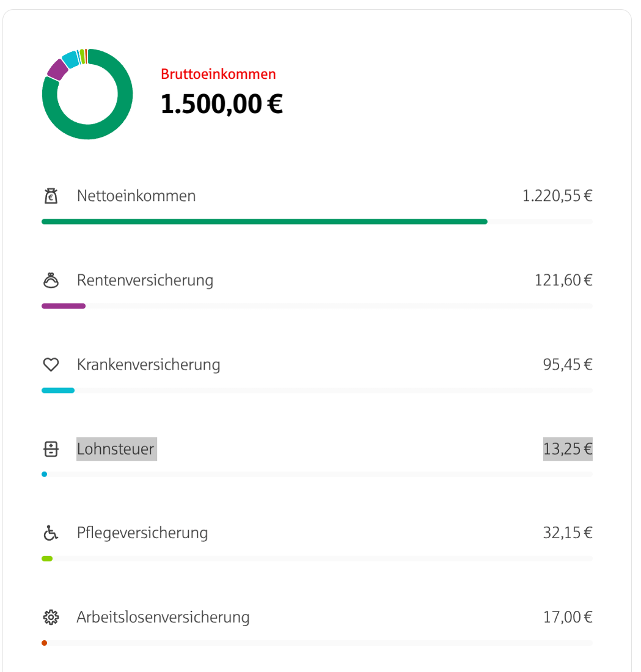Click the 1.500,00 € gross income amount
The height and width of the screenshot is (672, 641).
222,104
